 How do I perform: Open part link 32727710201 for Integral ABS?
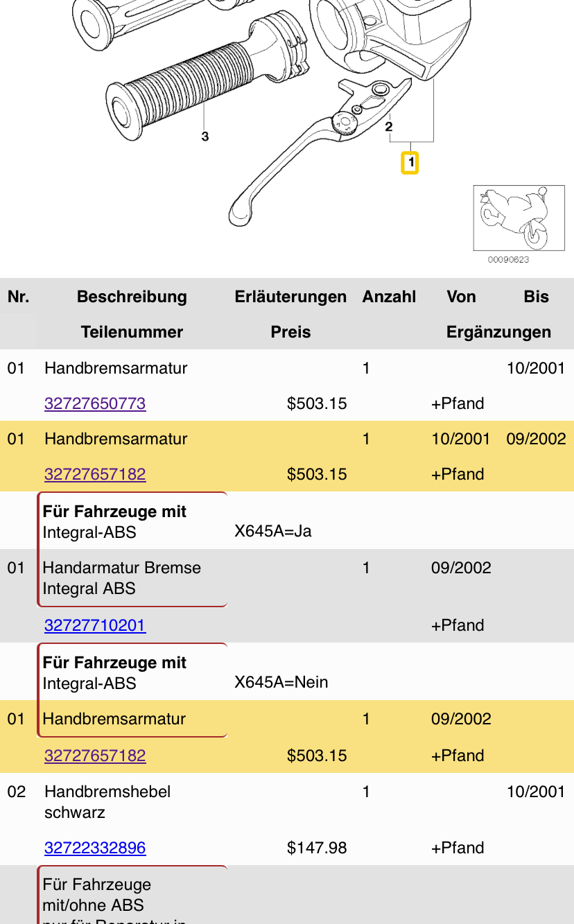point(95,625)
